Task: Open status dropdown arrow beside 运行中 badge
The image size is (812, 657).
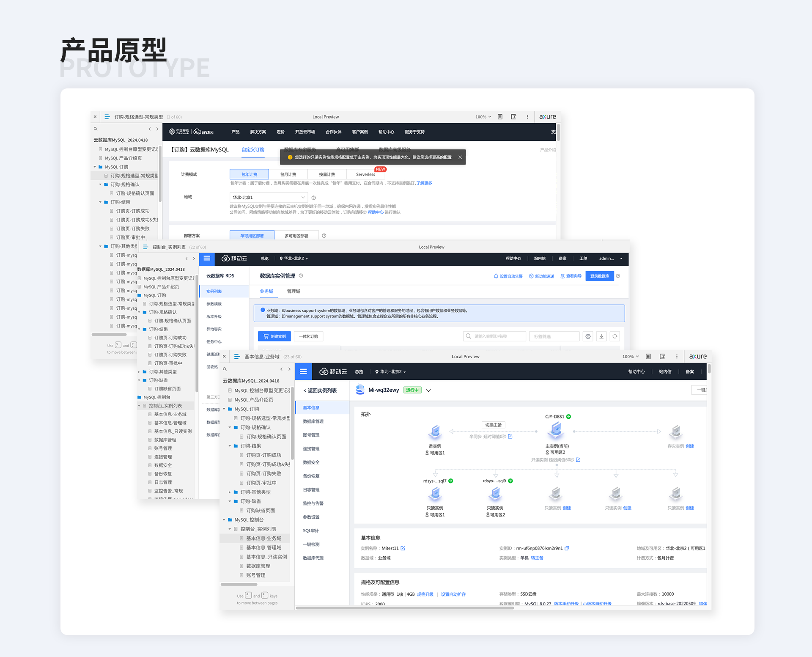Action: [428, 390]
